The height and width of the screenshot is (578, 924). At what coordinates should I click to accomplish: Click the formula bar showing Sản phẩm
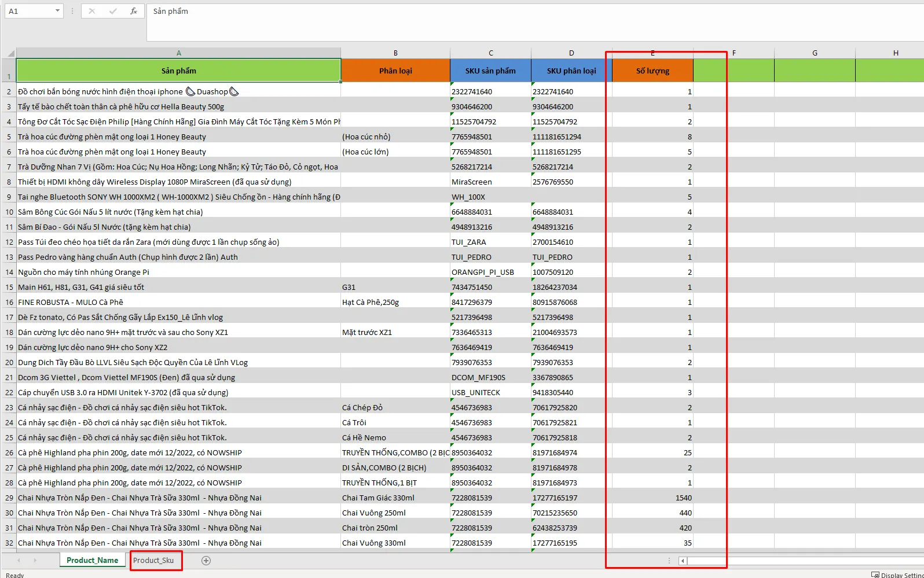[536, 22]
